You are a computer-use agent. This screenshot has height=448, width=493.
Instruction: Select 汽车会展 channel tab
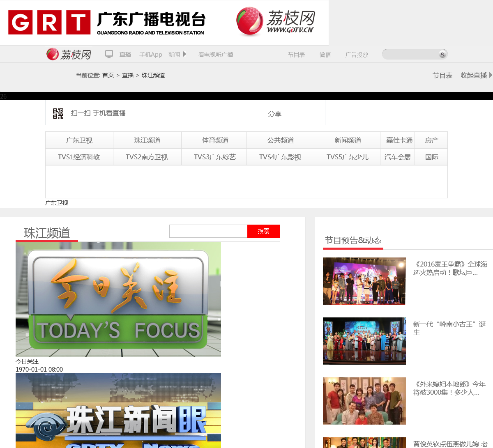click(398, 157)
